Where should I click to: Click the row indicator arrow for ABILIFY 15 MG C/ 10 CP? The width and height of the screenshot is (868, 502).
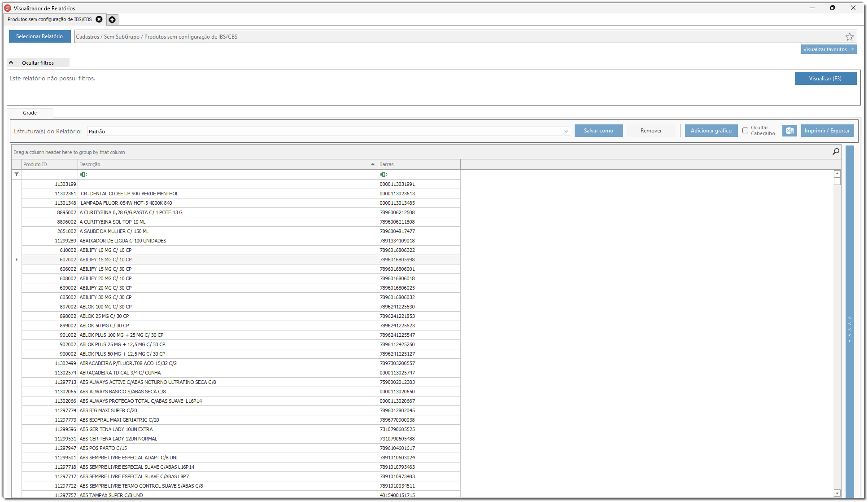click(x=17, y=260)
